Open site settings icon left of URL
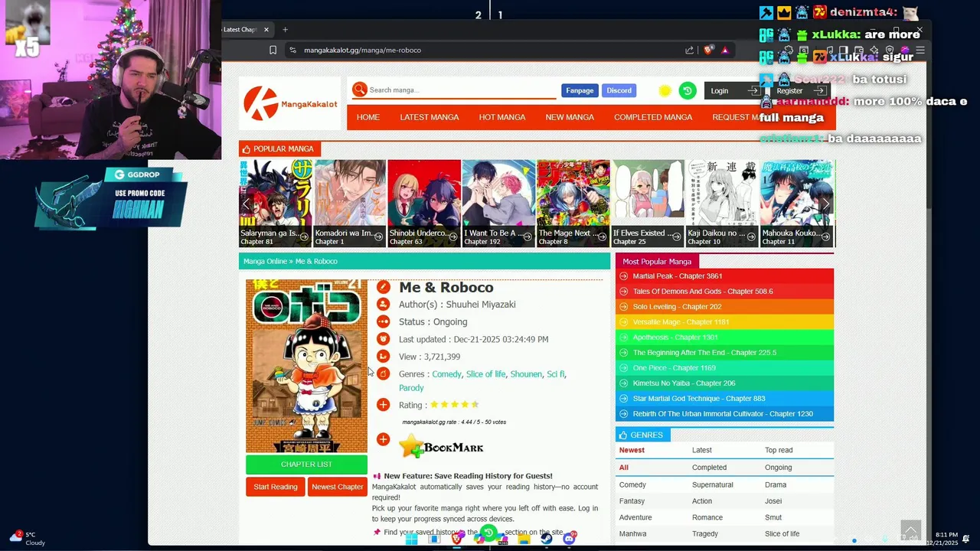 coord(292,50)
